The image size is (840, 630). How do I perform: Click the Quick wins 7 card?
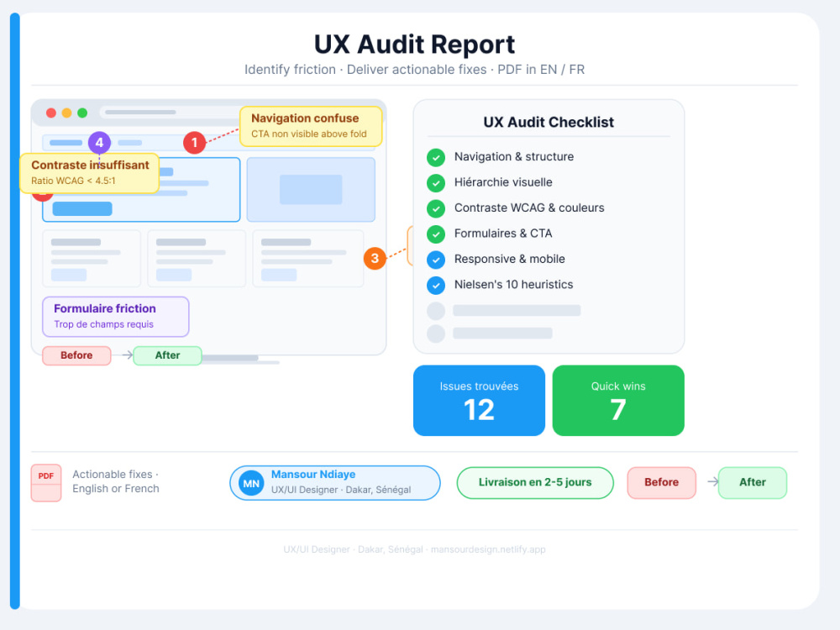click(x=618, y=400)
